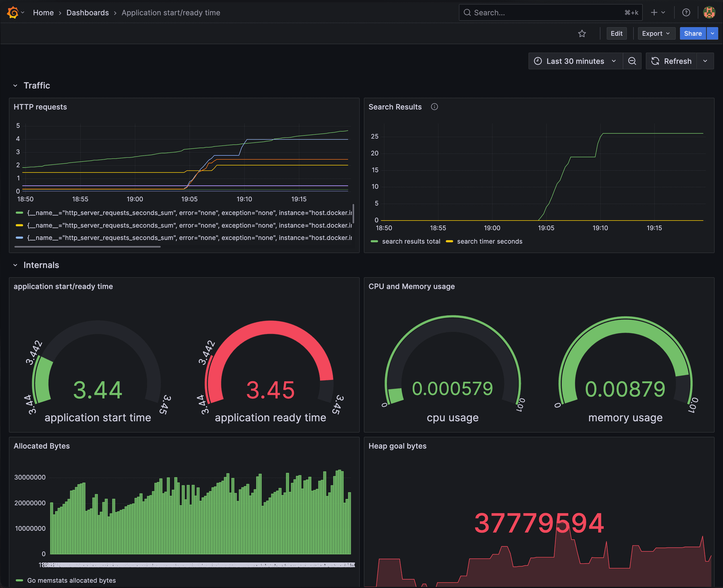Click the refresh dashboard icon
The image size is (723, 588).
click(x=655, y=61)
